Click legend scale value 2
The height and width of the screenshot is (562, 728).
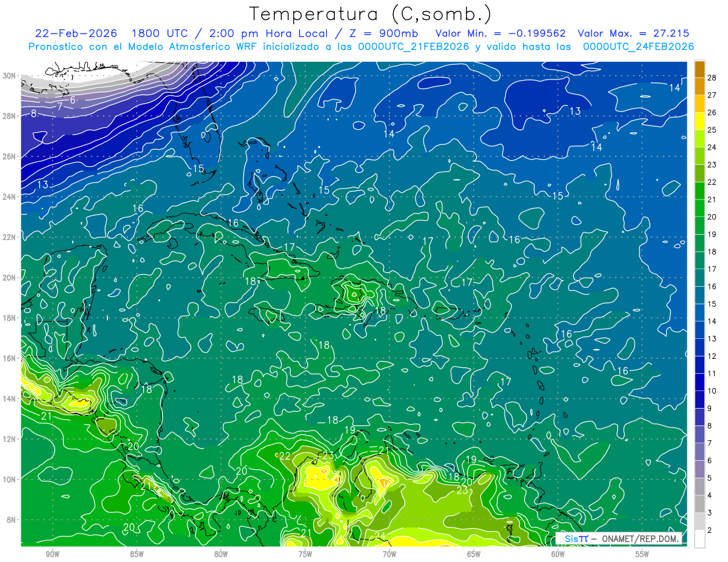pyautogui.click(x=710, y=530)
